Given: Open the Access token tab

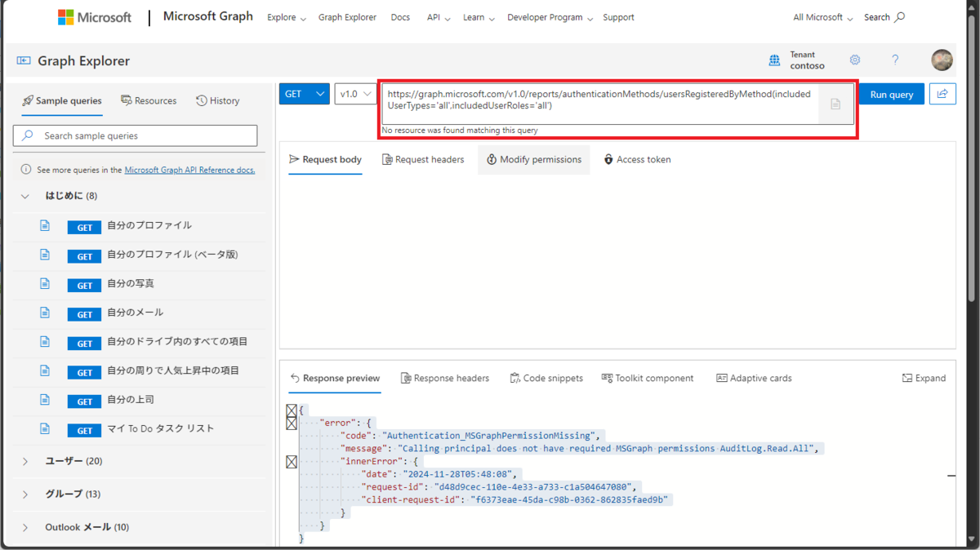Looking at the screenshot, I should [x=637, y=160].
